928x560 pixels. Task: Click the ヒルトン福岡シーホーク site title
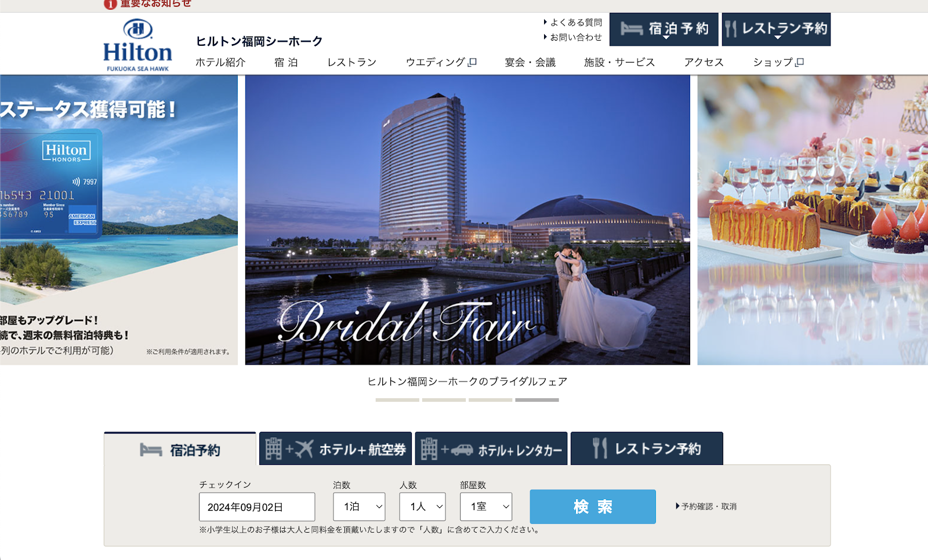(x=259, y=41)
